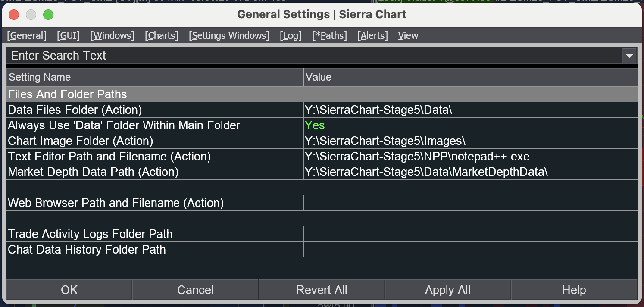Select Market Depth Data Path (Action)

click(x=155, y=172)
